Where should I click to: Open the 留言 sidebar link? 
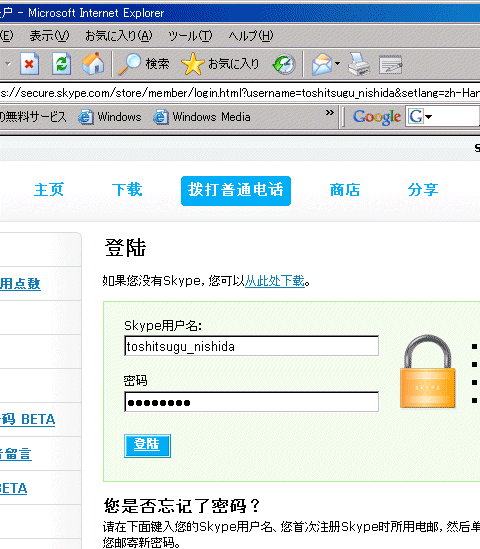(x=16, y=454)
